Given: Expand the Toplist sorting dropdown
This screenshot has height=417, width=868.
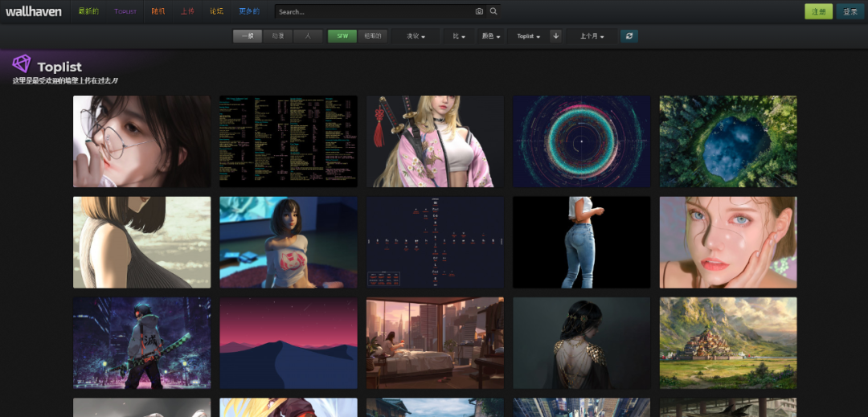Looking at the screenshot, I should coord(528,36).
